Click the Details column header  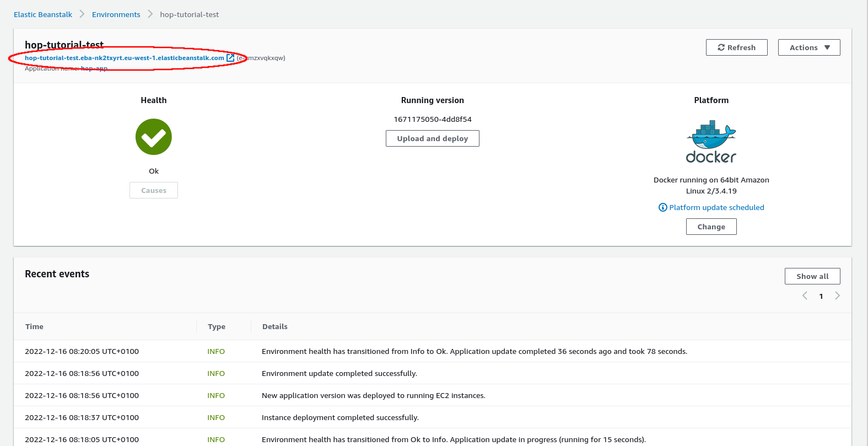point(275,326)
